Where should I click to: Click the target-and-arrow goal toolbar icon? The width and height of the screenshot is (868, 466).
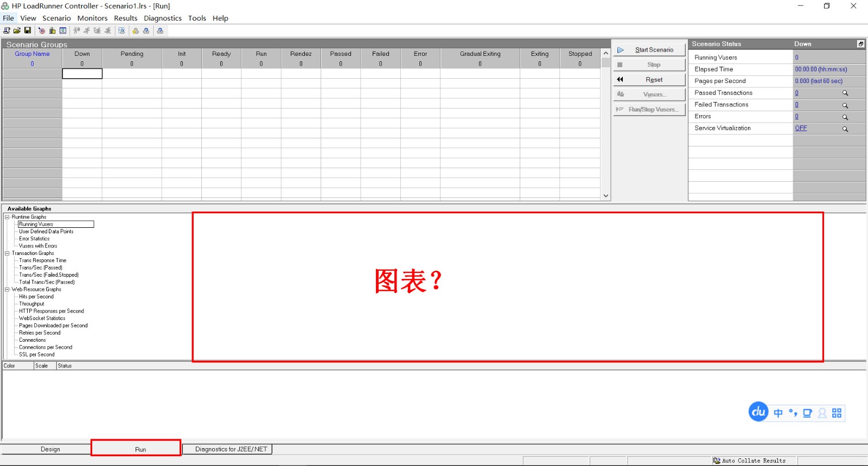click(42, 30)
